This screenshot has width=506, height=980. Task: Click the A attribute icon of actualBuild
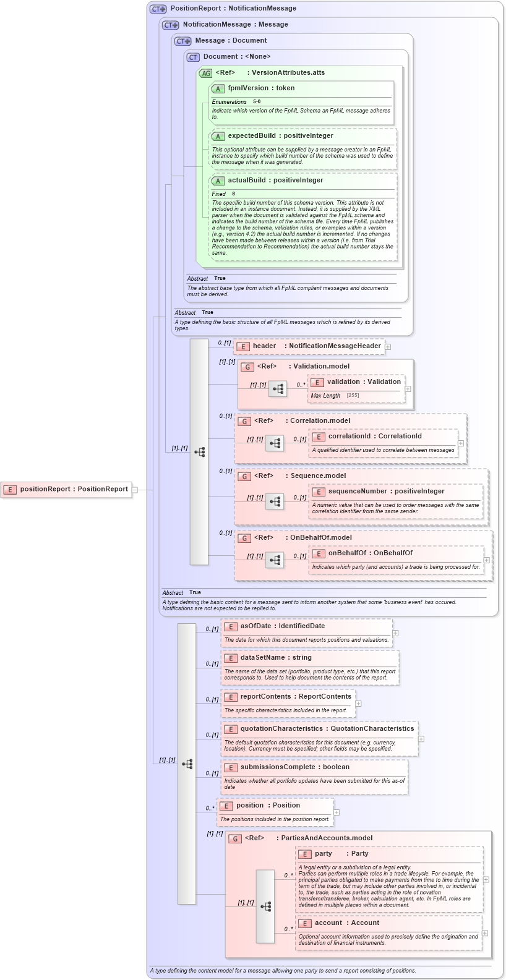pyautogui.click(x=218, y=181)
